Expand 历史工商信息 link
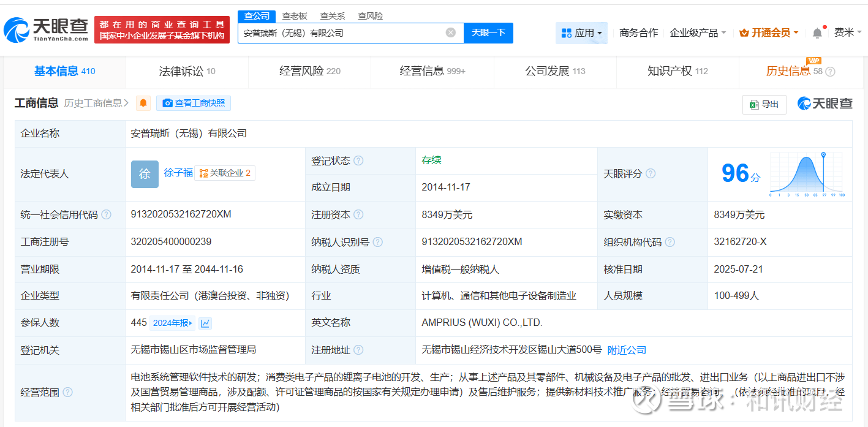 (96, 103)
